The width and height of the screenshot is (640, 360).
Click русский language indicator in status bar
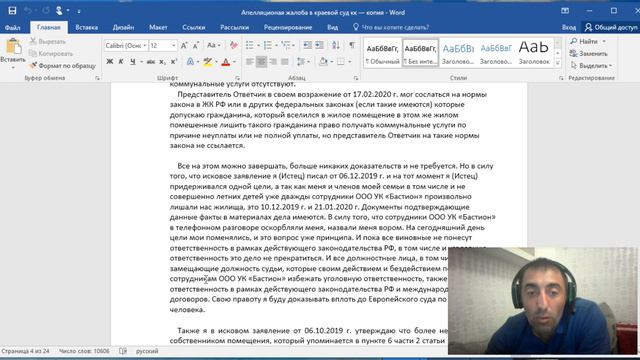(147, 351)
